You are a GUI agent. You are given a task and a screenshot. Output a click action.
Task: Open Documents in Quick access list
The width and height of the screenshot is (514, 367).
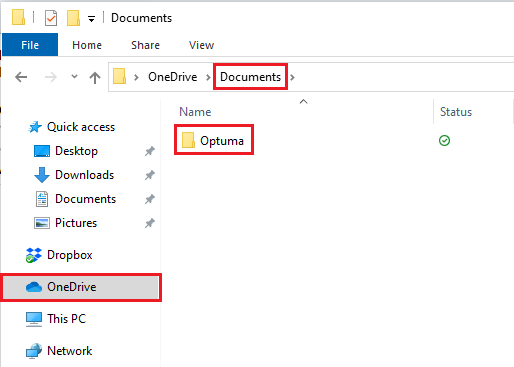[x=86, y=199]
